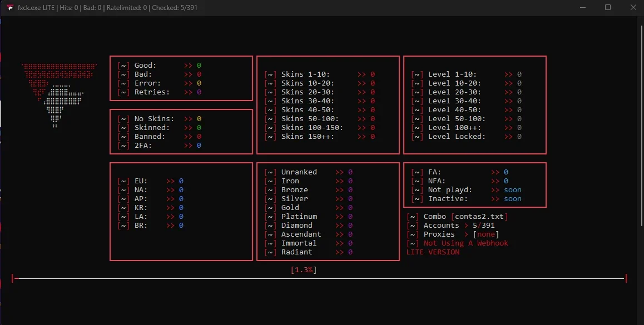Minimize the fxck.exe window
The image size is (644, 325).
click(583, 7)
